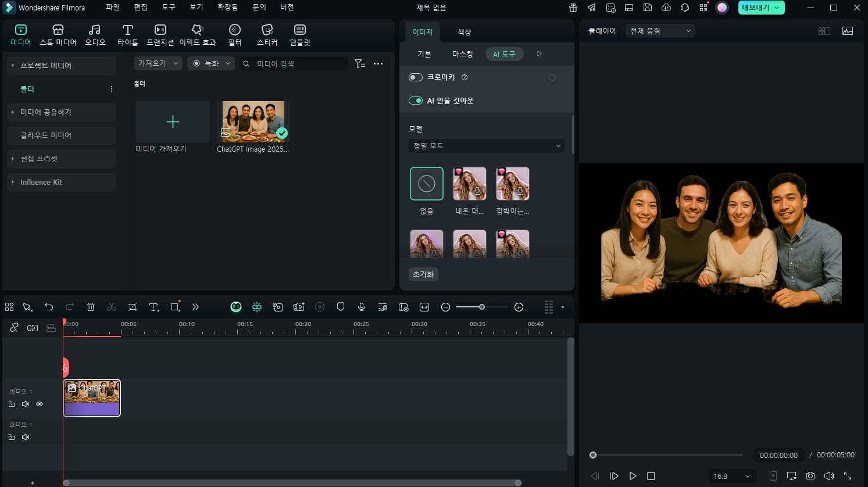This screenshot has height=487, width=868.
Task: Mute the 비디오 1 track speaker
Action: (26, 404)
